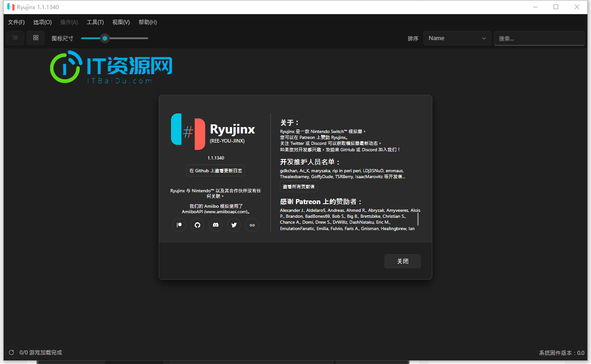Open the 工具(T) menu
This screenshot has height=364, width=591.
95,22
